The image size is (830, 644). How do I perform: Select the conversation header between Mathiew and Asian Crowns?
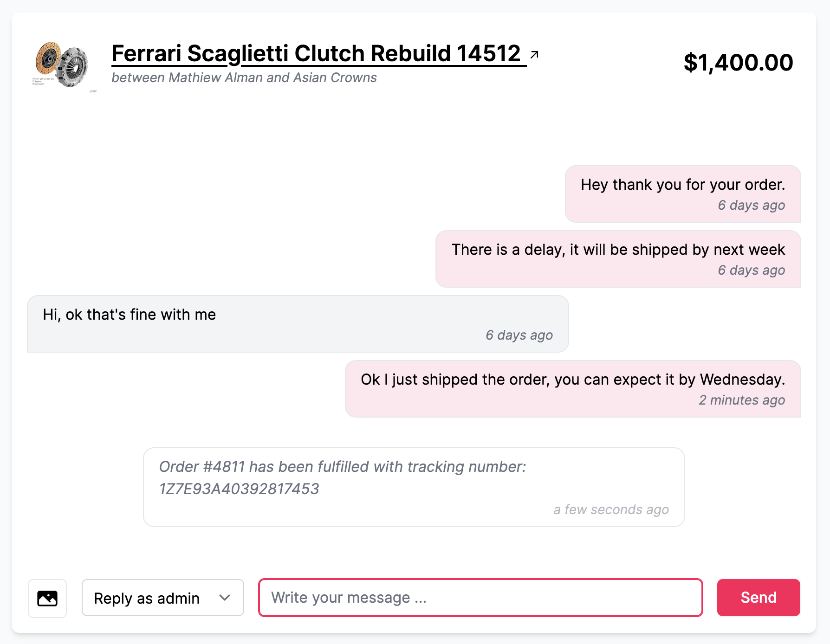click(244, 78)
